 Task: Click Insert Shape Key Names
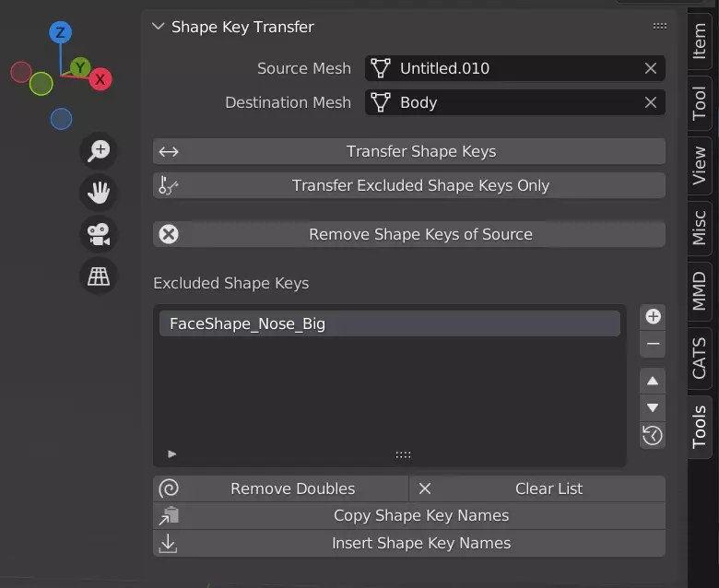pos(409,543)
